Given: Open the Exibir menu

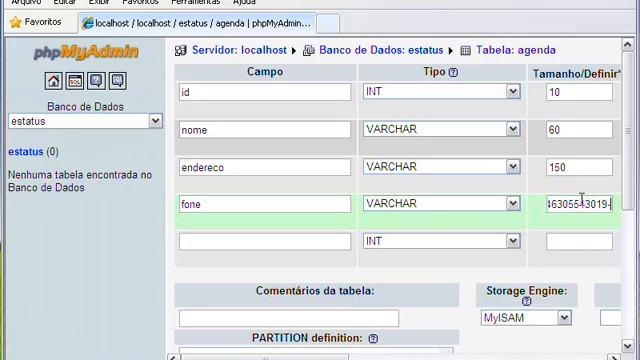Looking at the screenshot, I should pos(99,2).
